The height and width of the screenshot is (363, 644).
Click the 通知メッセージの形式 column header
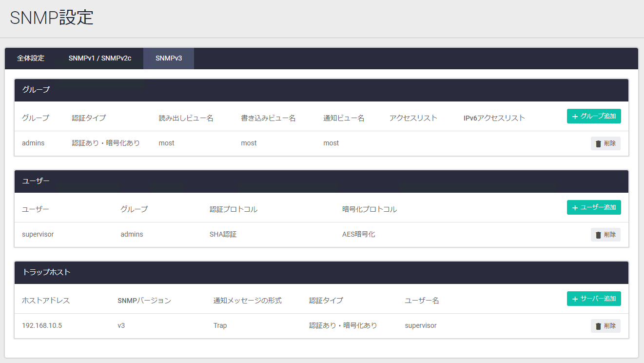[247, 301]
